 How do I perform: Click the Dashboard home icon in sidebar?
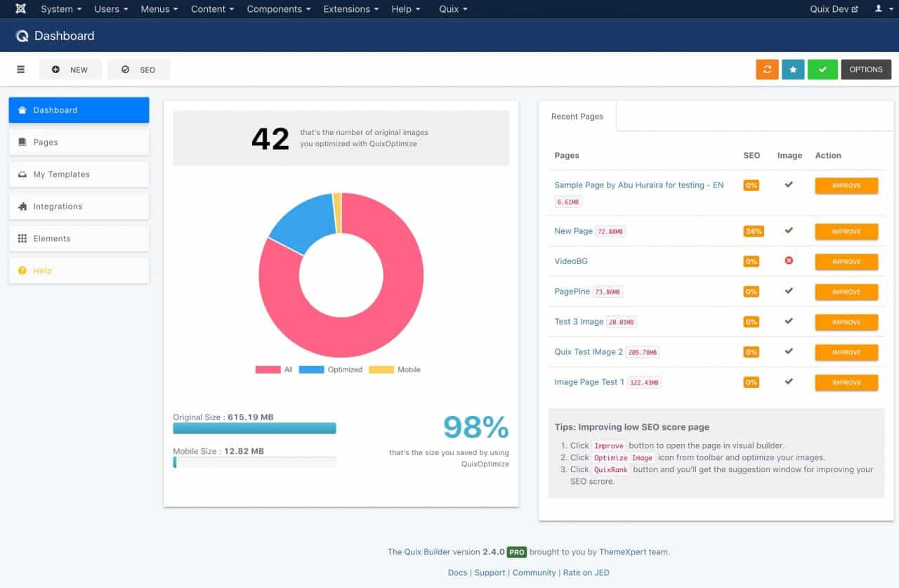[x=22, y=110]
